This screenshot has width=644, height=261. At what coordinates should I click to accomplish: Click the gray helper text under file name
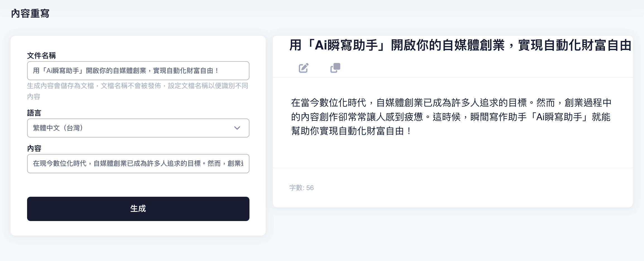tap(138, 86)
